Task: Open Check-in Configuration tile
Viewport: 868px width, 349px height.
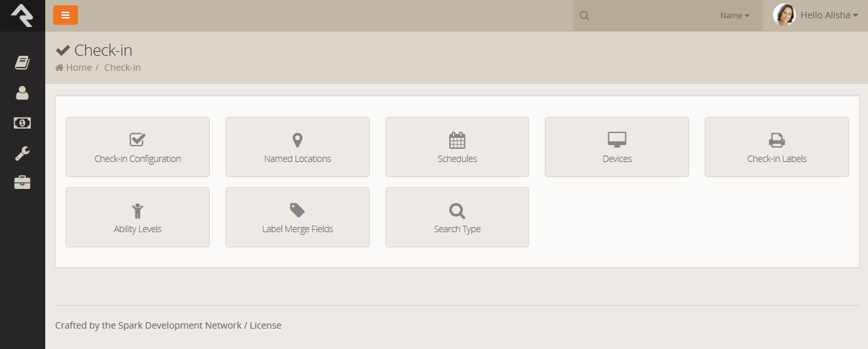Action: 138,147
